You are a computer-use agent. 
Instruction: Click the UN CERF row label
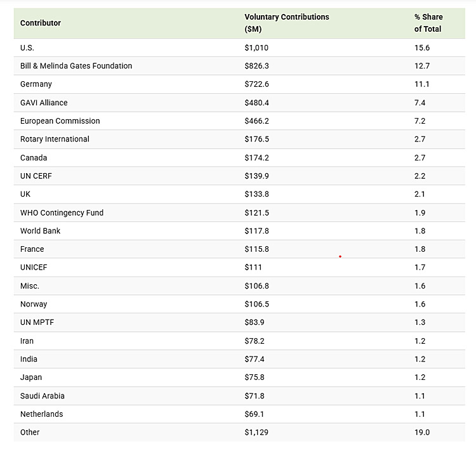pos(36,176)
